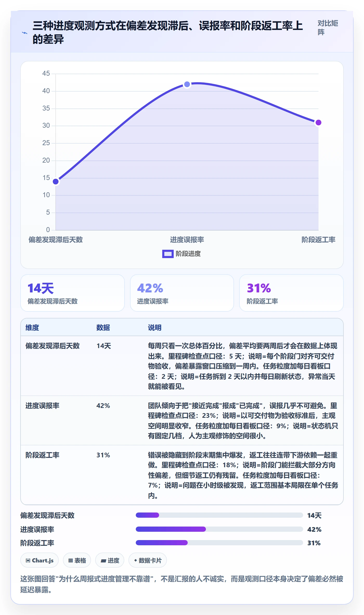Click the footer summary paragraph about 周报式进度管理
Screen dimensions: 364x615
tap(182, 584)
